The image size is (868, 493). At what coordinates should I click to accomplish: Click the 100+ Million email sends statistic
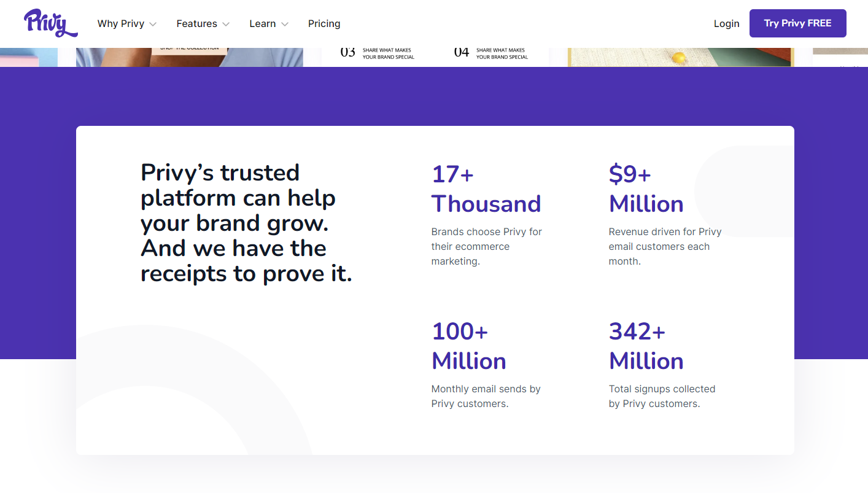point(468,346)
